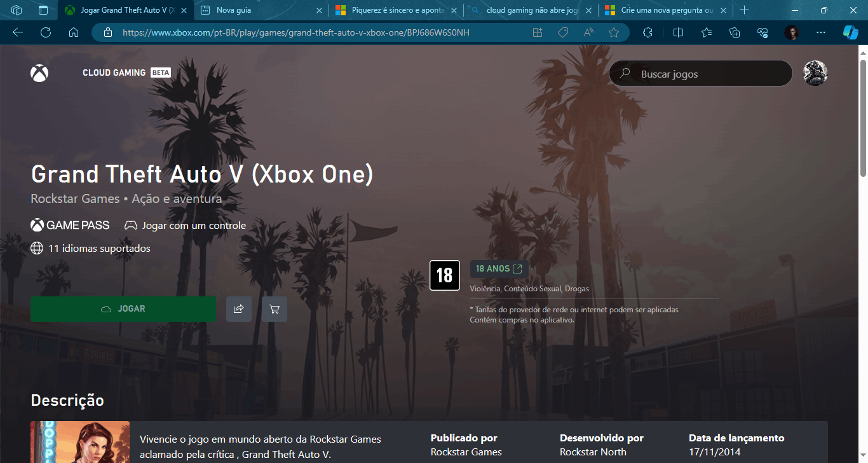Click Violência, Conteúdo Sexual, Drogas descriptors
This screenshot has height=463, width=868.
pyautogui.click(x=529, y=289)
